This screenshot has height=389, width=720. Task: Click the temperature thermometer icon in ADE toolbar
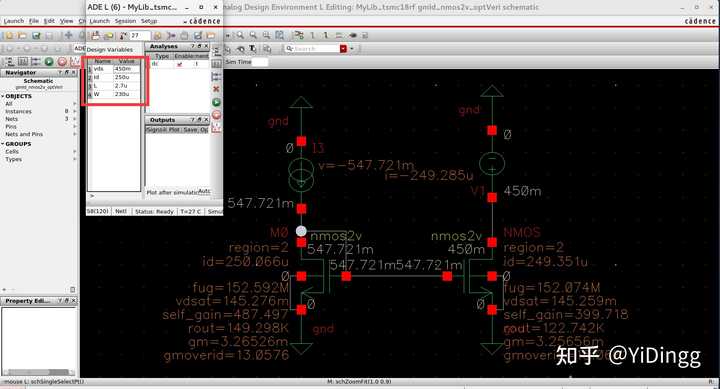pos(124,35)
